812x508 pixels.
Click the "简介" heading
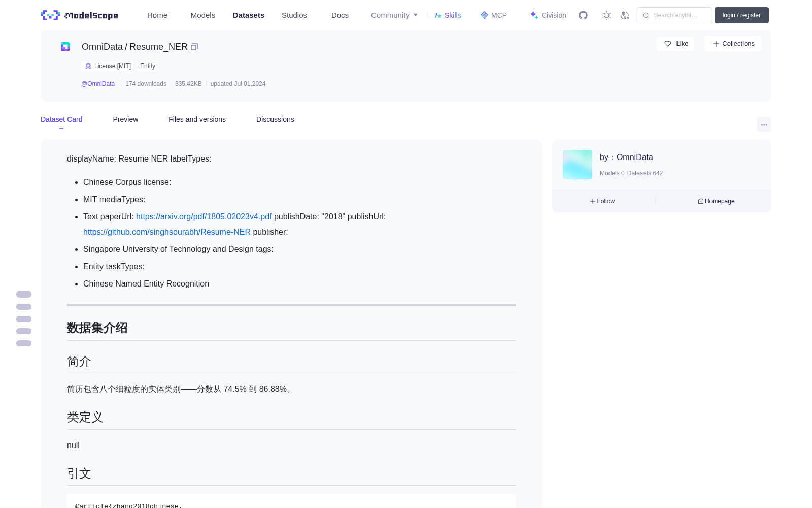[x=79, y=361]
